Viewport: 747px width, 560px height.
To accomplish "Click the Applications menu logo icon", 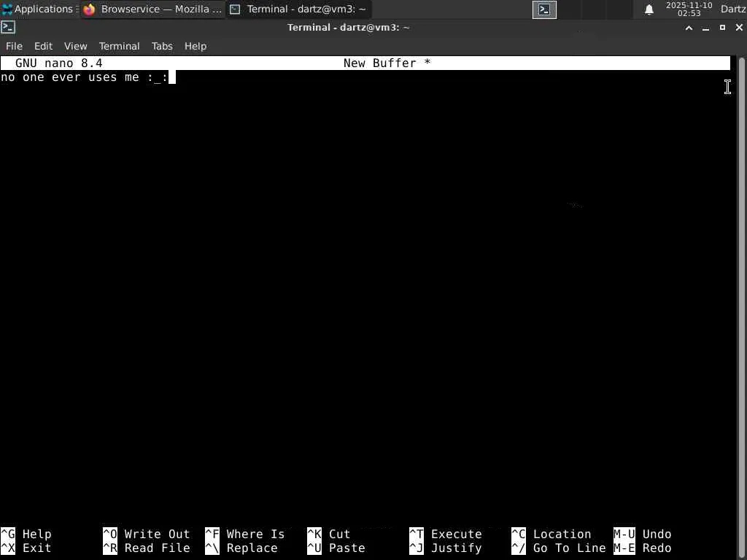I will (x=7, y=9).
